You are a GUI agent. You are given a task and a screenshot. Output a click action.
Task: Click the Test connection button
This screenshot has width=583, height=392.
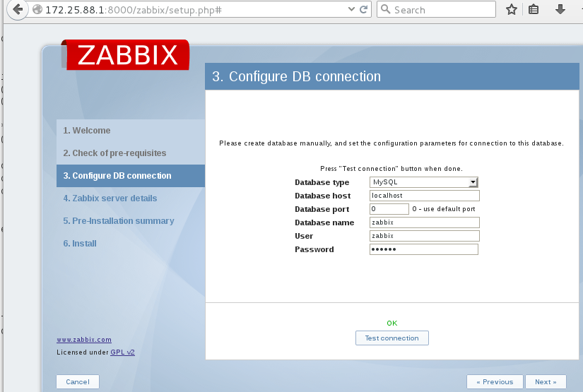(x=392, y=338)
